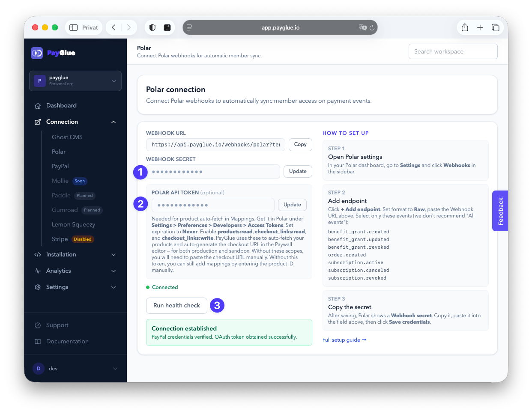Screen dimensions: 532x414
Task: Expand the Analytics section chevron
Action: (x=114, y=271)
